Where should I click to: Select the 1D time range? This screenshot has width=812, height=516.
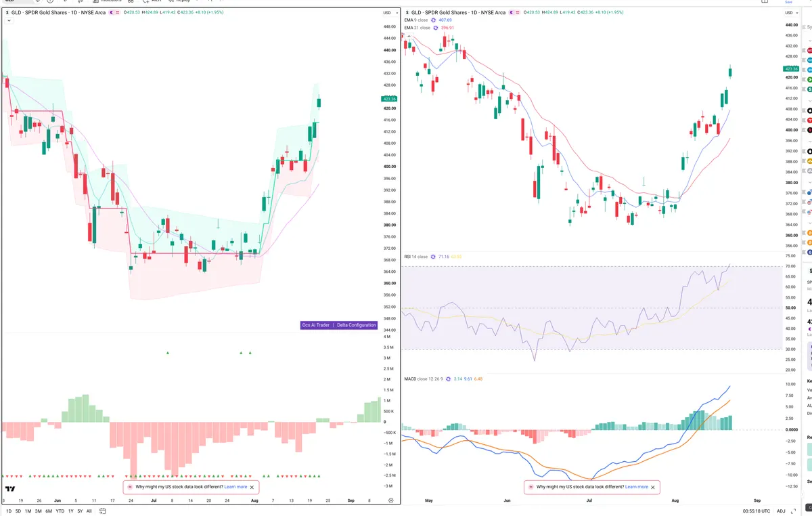[9, 511]
